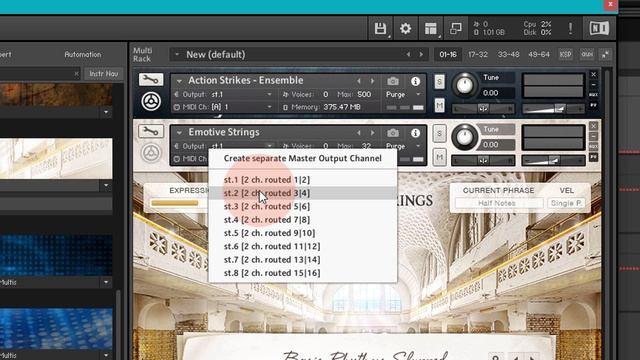Click the Instr Nav button

click(x=104, y=74)
